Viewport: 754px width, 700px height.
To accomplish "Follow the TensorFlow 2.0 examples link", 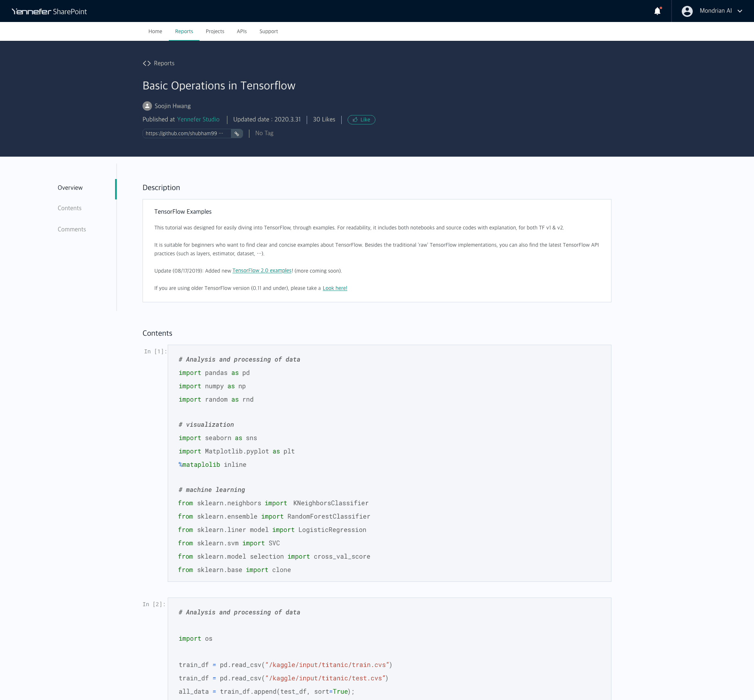I will (262, 270).
